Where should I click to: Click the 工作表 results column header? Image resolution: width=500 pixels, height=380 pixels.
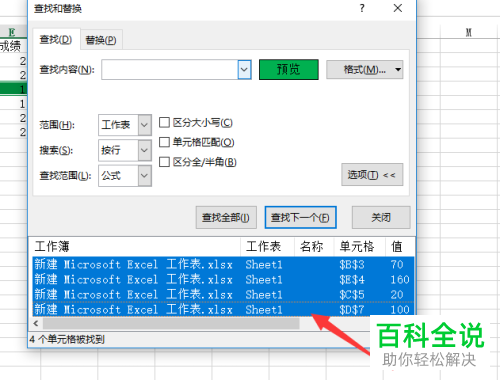click(x=267, y=247)
